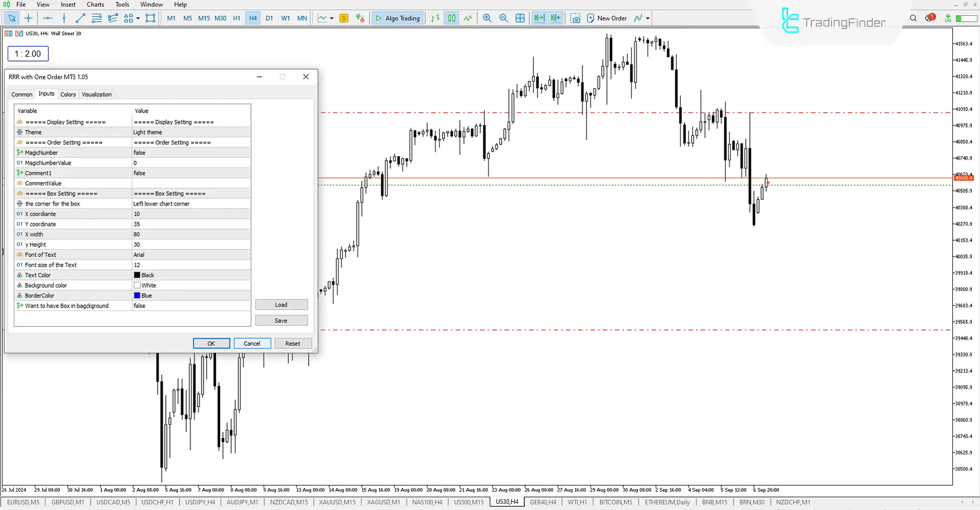This screenshot has height=510, width=980.
Task: Take a chart screenshot with the camera icon
Action: pyautogui.click(x=576, y=18)
